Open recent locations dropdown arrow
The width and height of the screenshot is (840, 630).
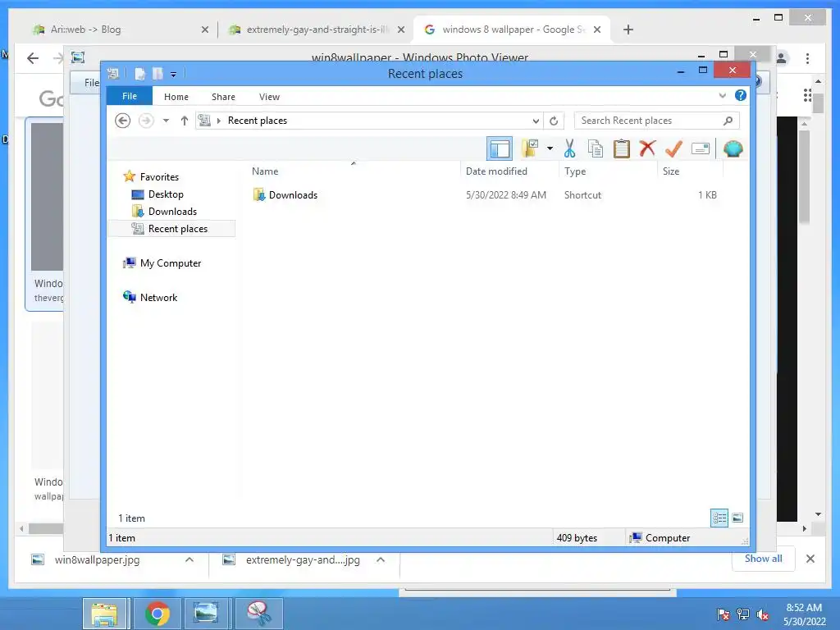tap(166, 121)
